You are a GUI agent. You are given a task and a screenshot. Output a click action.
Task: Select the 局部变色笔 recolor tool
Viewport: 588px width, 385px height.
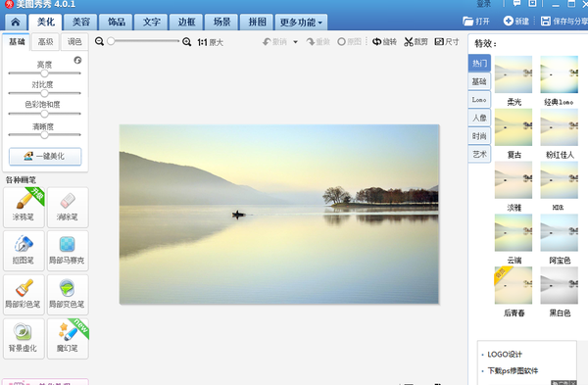(x=68, y=295)
